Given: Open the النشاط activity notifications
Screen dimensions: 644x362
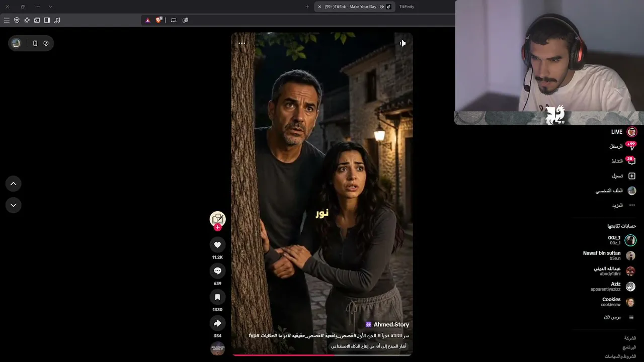Looking at the screenshot, I should pyautogui.click(x=624, y=161).
